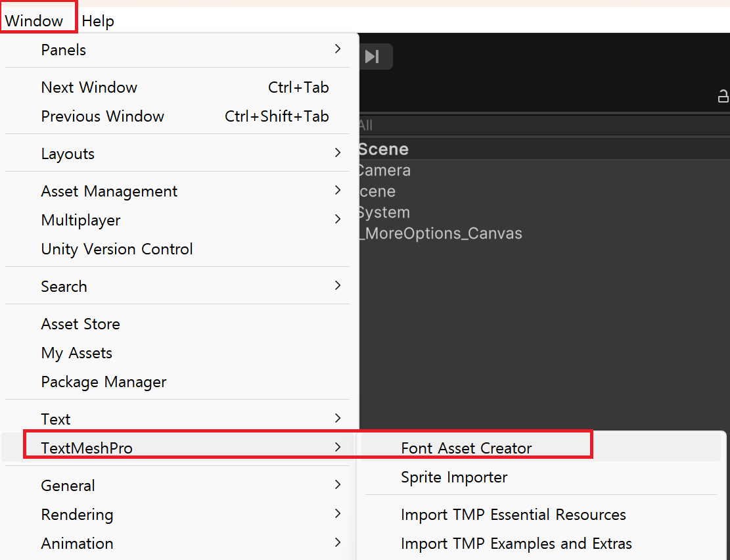The height and width of the screenshot is (560, 730).
Task: Expand the TextMeshPro submenu
Action: [x=177, y=448]
